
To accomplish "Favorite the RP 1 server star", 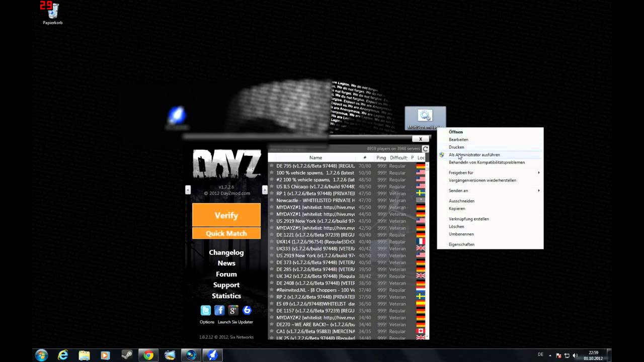I will [272, 194].
